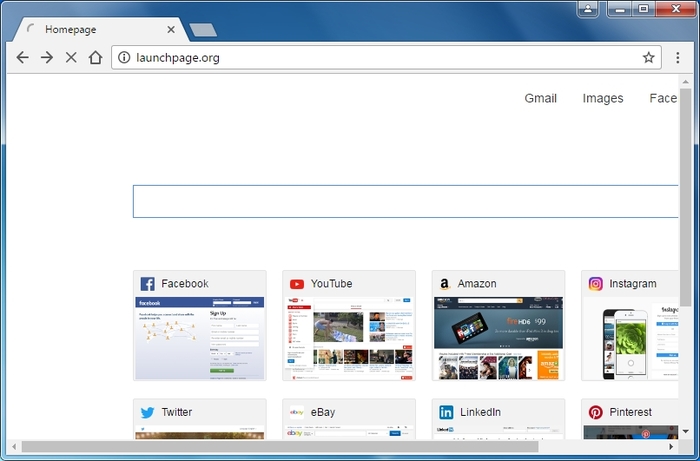Open a new tab
The height and width of the screenshot is (461, 700).
[203, 30]
